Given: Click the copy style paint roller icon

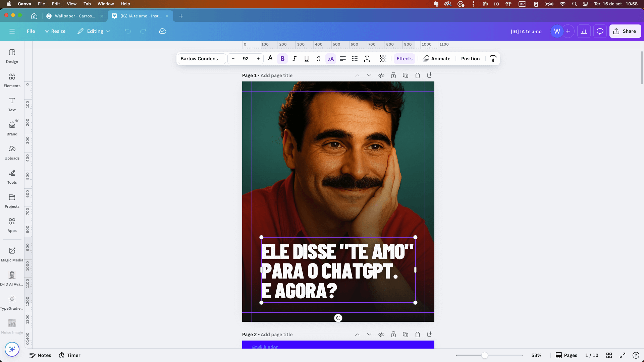Looking at the screenshot, I should (x=493, y=59).
